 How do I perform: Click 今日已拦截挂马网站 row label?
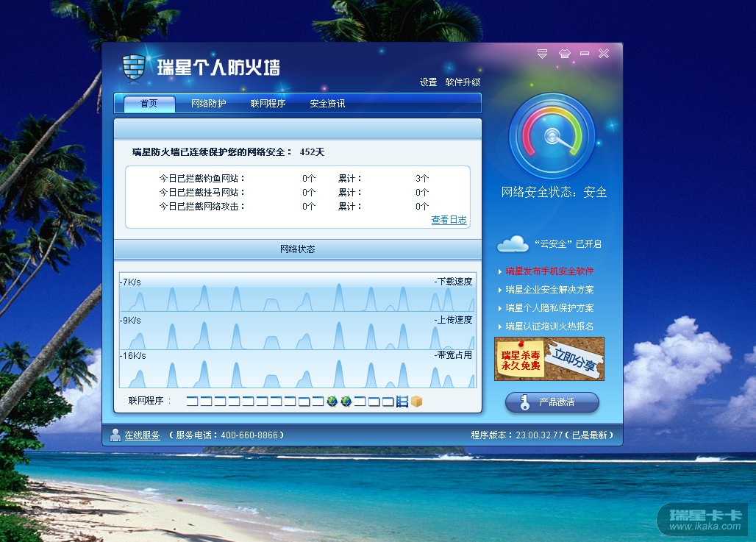pyautogui.click(x=202, y=193)
